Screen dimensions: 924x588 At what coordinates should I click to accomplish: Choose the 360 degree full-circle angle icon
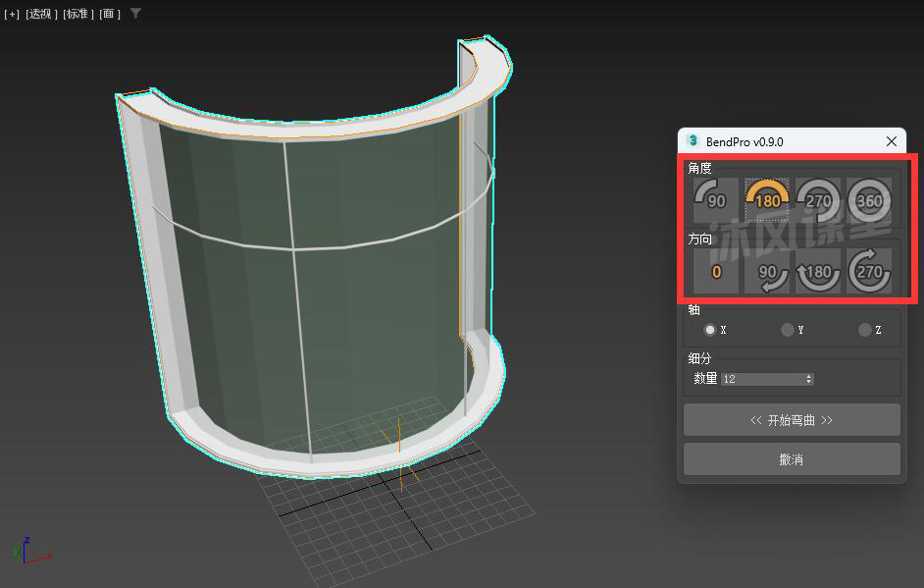[869, 200]
